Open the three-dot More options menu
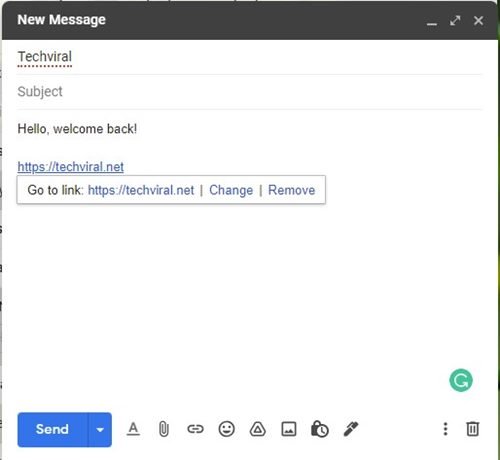 [x=445, y=429]
